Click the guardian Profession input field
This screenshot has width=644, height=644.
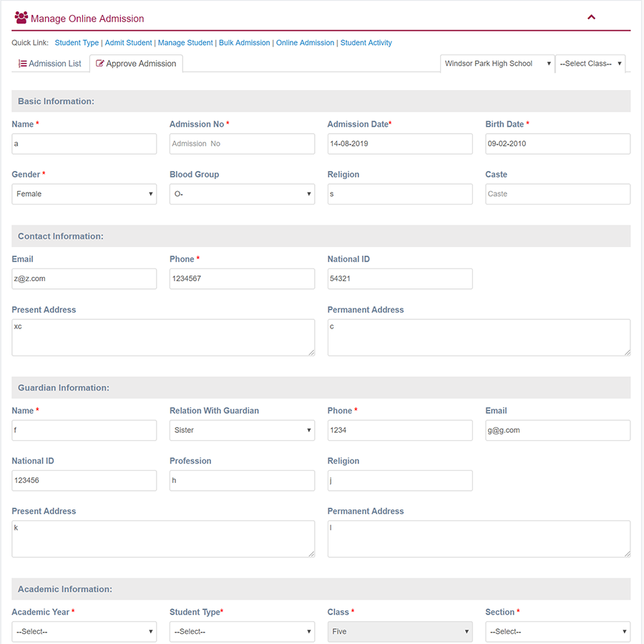(x=242, y=481)
